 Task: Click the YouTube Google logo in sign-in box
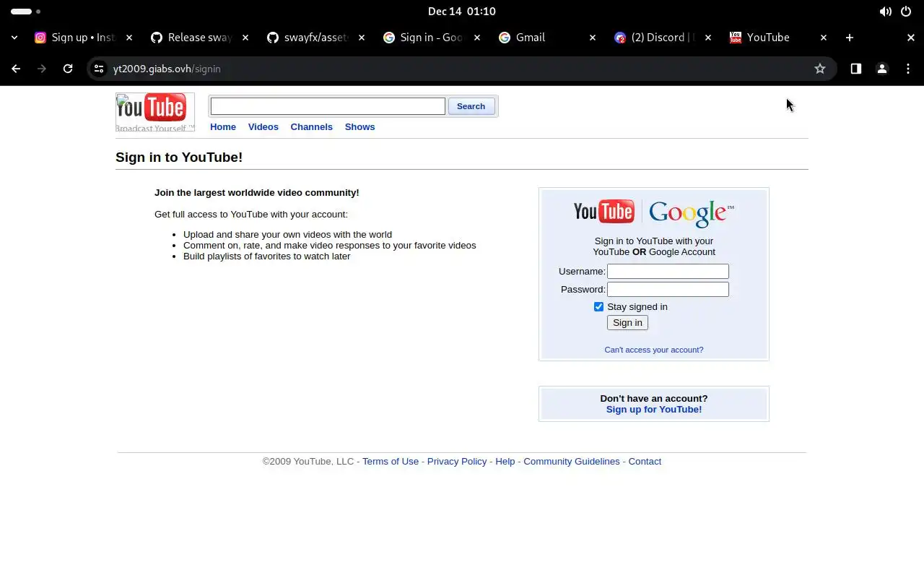654,212
